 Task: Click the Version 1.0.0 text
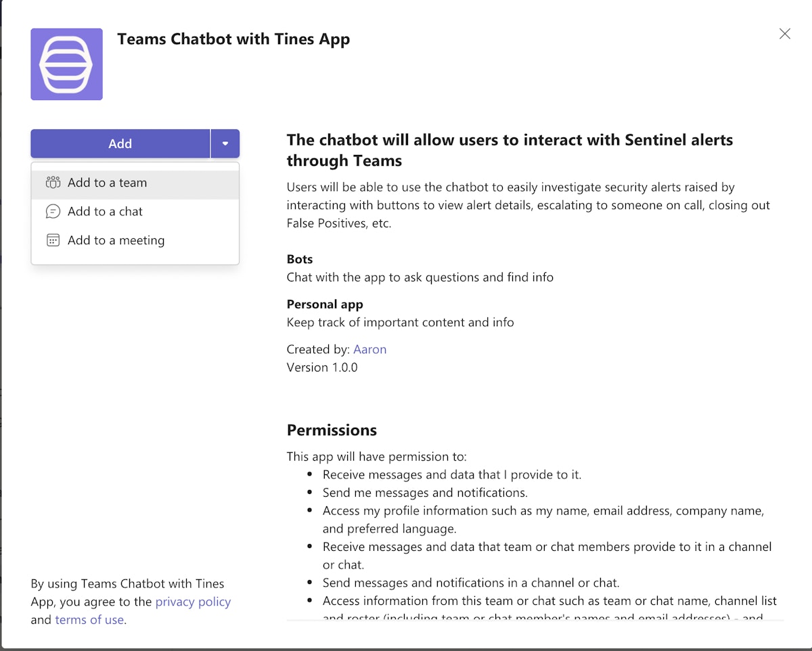(x=322, y=367)
